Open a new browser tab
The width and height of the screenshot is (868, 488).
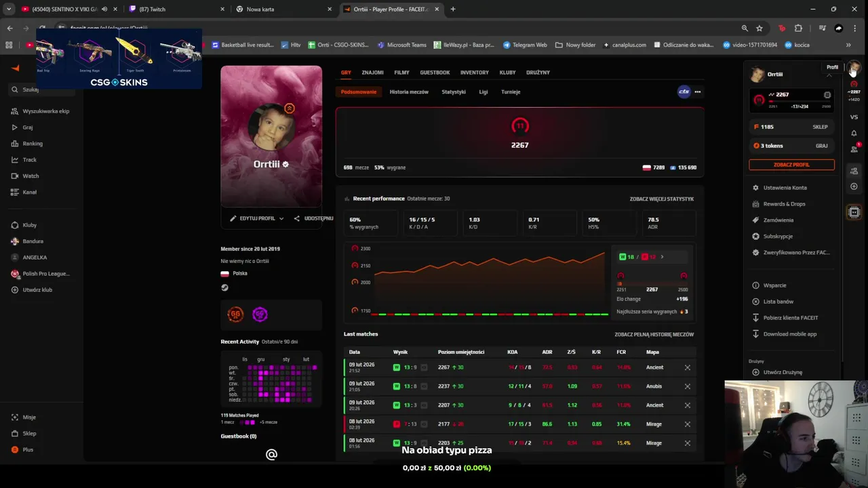[x=453, y=9]
